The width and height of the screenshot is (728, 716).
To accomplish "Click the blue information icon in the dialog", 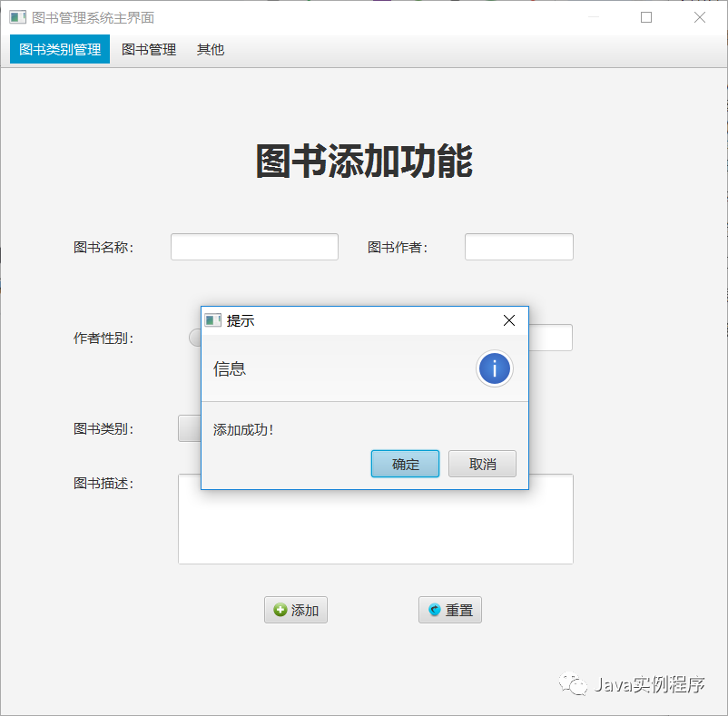I will pyautogui.click(x=494, y=369).
